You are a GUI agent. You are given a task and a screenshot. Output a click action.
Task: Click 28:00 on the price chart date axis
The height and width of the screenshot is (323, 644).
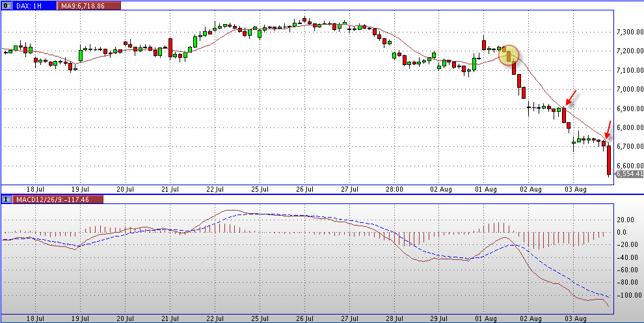coord(395,190)
